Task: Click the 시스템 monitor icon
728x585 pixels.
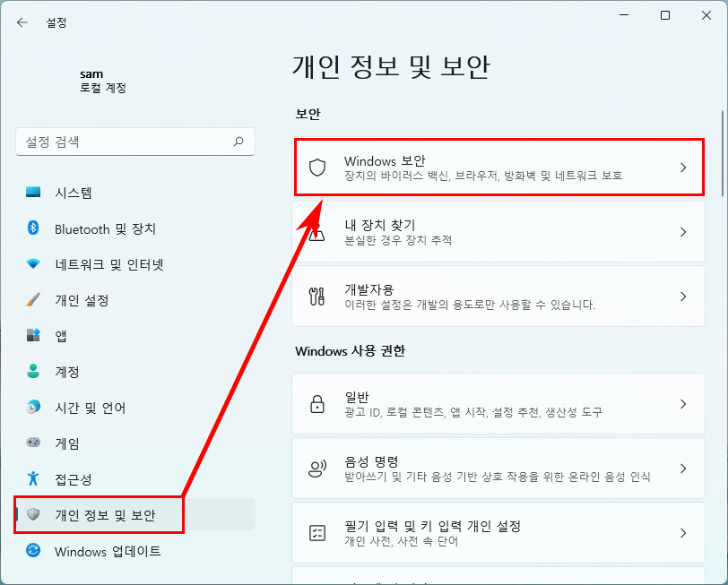Action: [33, 192]
